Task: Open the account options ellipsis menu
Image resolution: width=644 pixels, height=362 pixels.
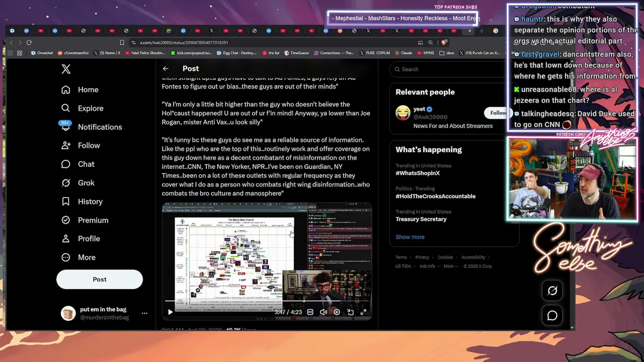Action: tap(144, 313)
